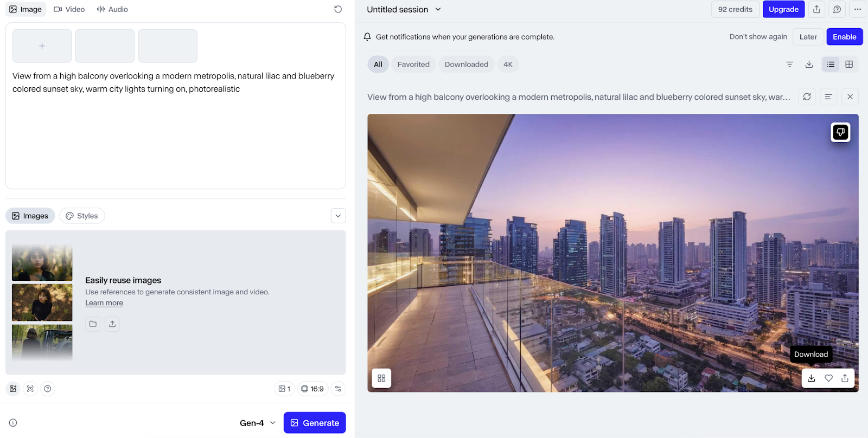Screen dimensions: 868x438
Task: Reset the prompt with the undo arrow icon
Action: [x=338, y=9]
